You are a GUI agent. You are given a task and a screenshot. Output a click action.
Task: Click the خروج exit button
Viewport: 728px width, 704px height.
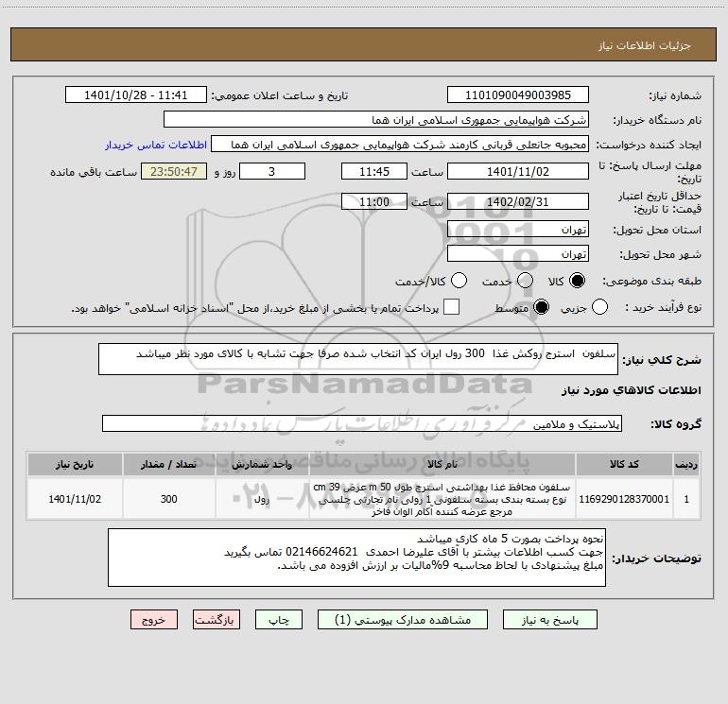154,620
